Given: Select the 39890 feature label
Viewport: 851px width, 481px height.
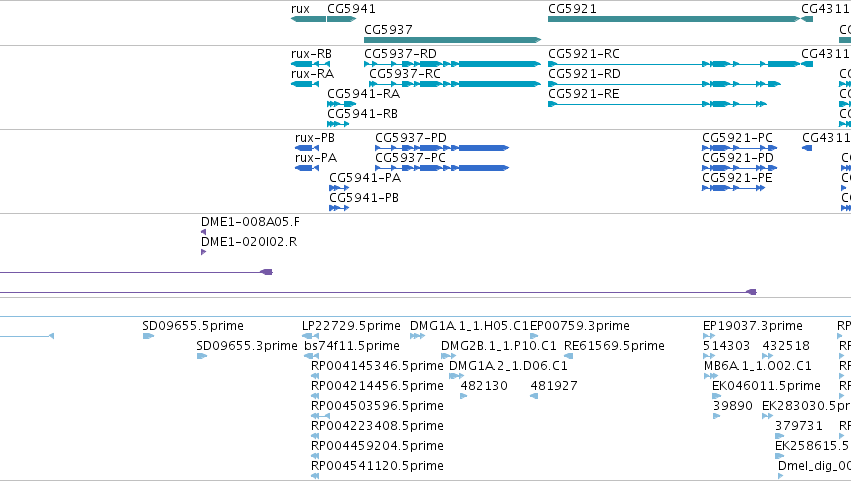Looking at the screenshot, I should [x=733, y=406].
